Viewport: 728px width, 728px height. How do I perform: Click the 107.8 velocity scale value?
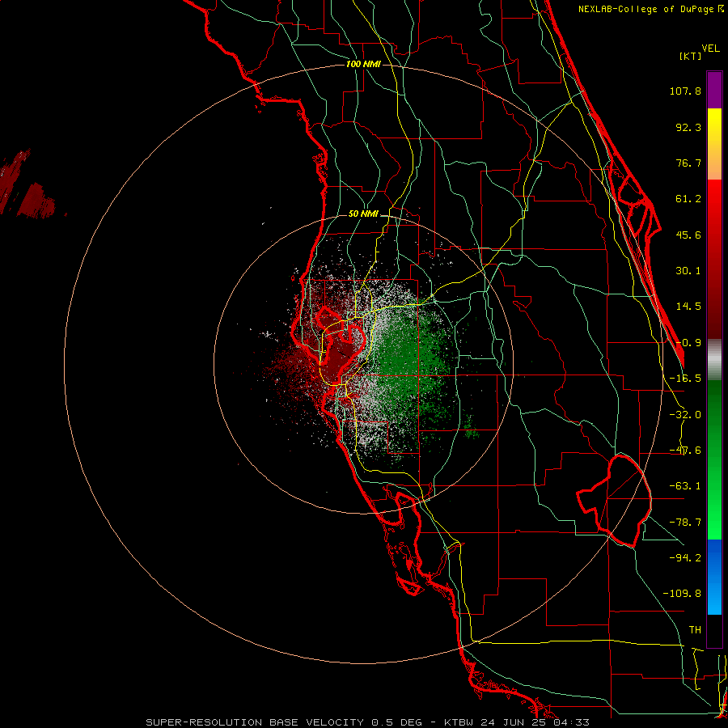[685, 91]
